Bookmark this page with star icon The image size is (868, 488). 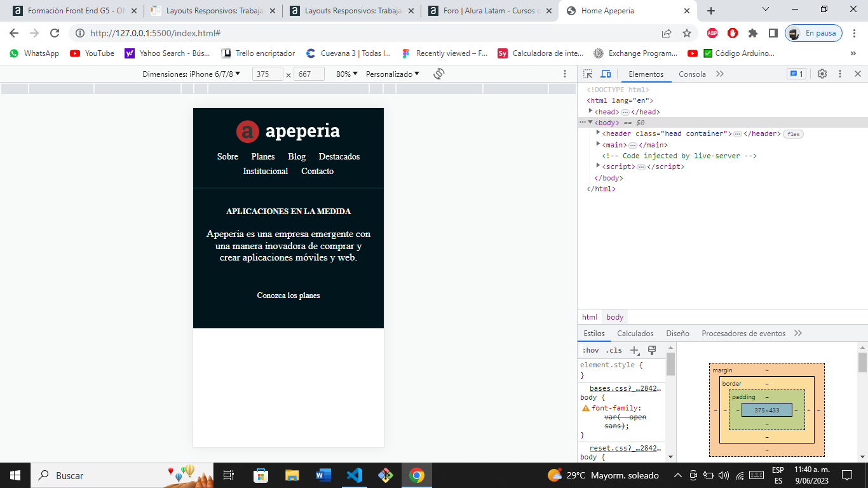click(x=687, y=33)
